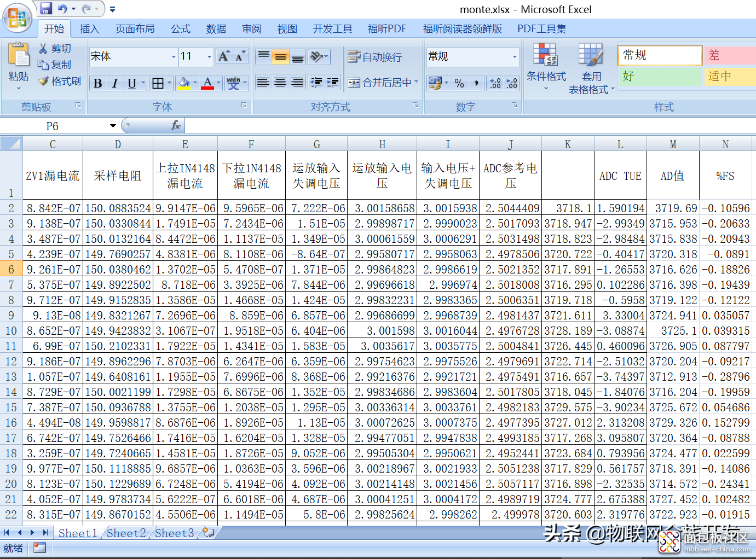756x559 pixels.
Task: Select all cells via corner button
Action: pos(11,144)
